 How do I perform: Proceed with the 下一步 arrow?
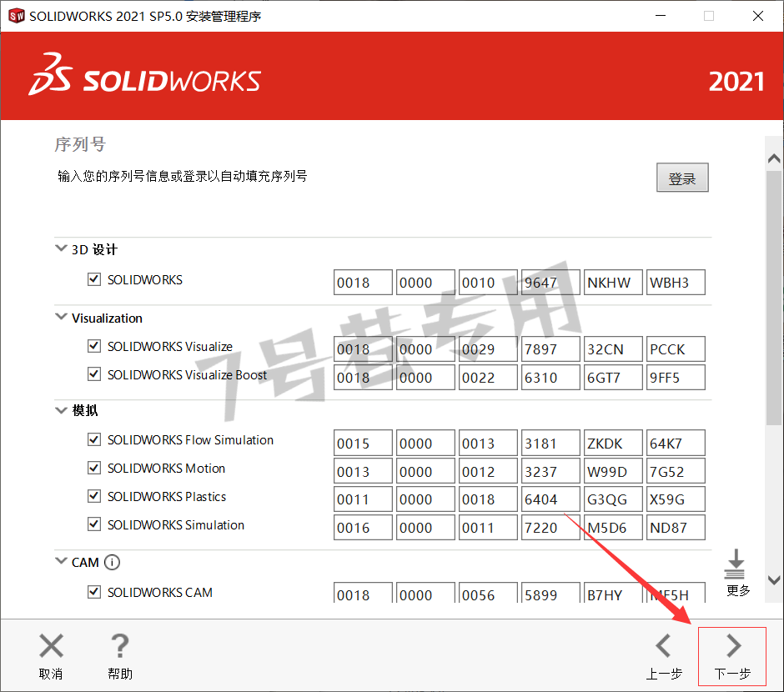pyautogui.click(x=733, y=645)
